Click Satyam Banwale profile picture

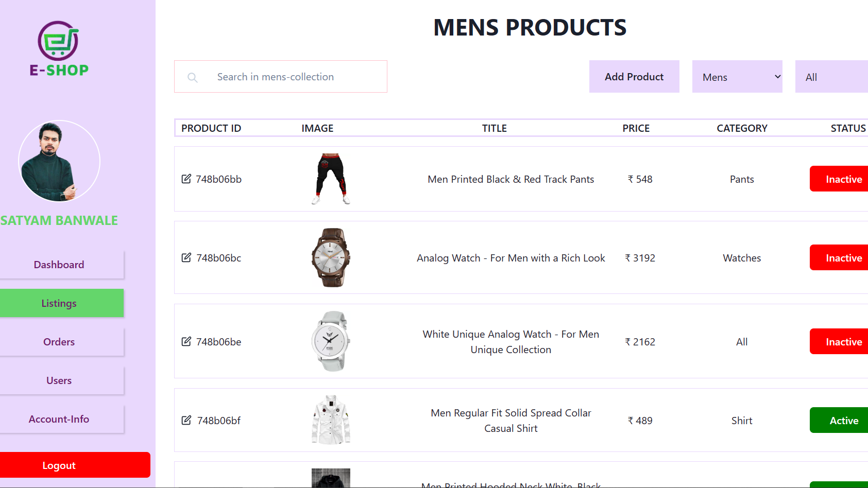click(x=59, y=161)
